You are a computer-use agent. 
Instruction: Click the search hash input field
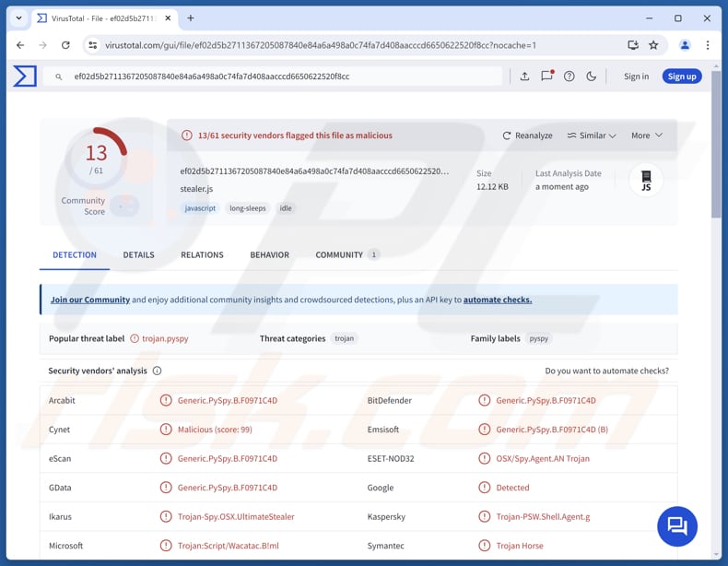click(x=276, y=77)
